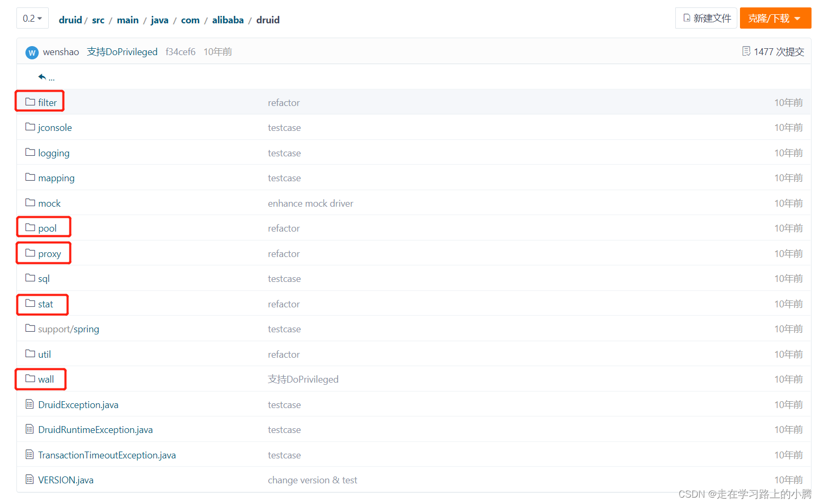Click the jconsole folder icon

coord(30,127)
